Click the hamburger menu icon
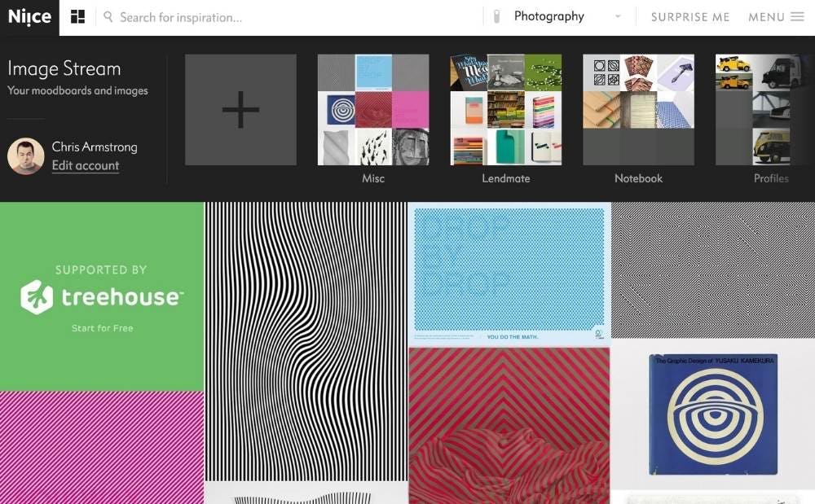This screenshot has width=815, height=504. point(797,17)
